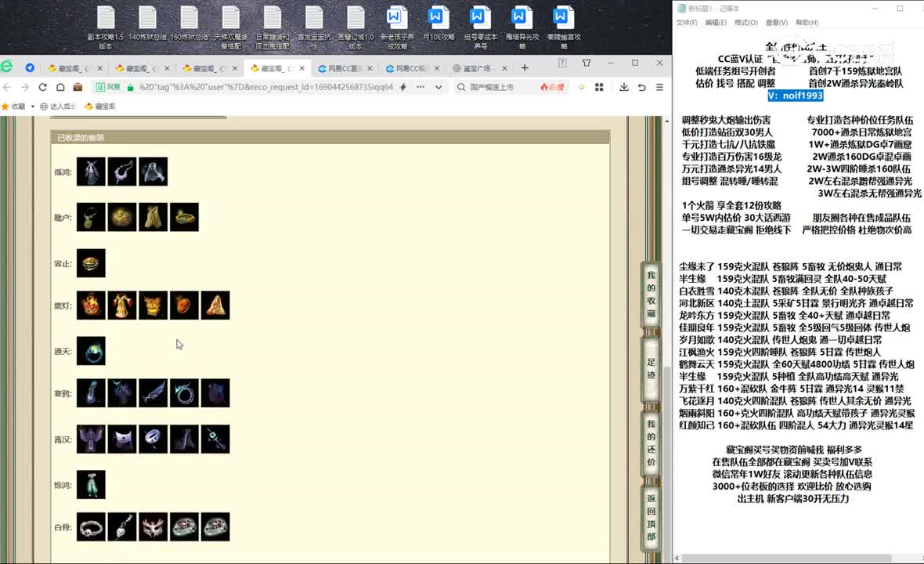Image resolution: width=924 pixels, height=564 pixels.
Task: Open the browser hamburger main menu
Action: coord(659,87)
